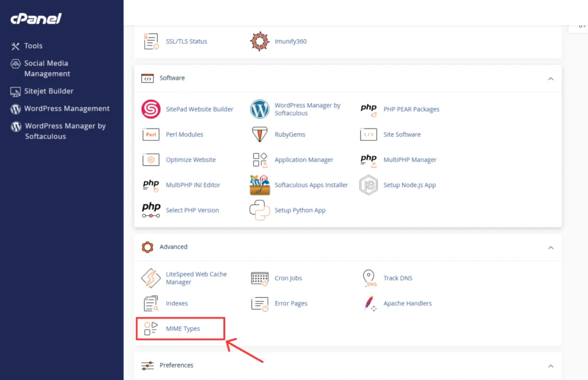Open the Setup Python App link
Screen dimensions: 588x380
(300, 210)
